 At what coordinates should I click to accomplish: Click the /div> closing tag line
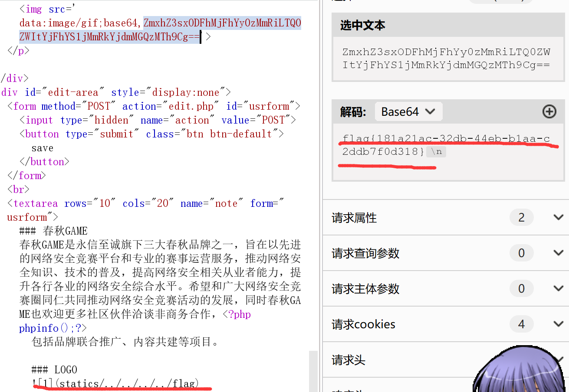[14, 78]
